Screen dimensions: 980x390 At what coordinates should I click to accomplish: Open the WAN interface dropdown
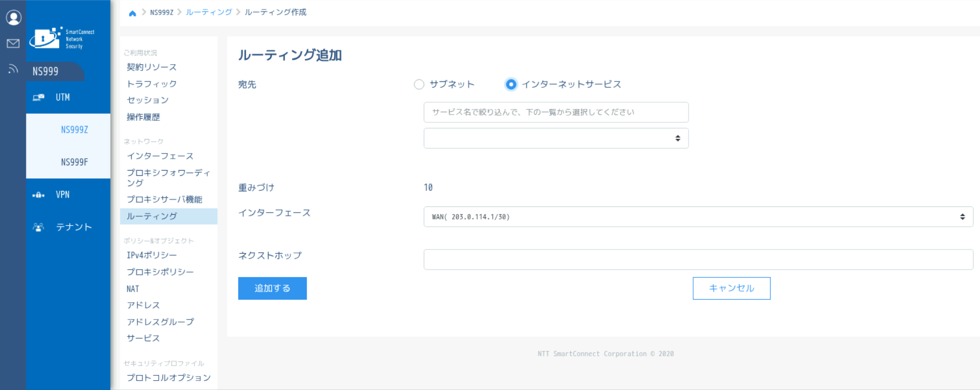[698, 217]
